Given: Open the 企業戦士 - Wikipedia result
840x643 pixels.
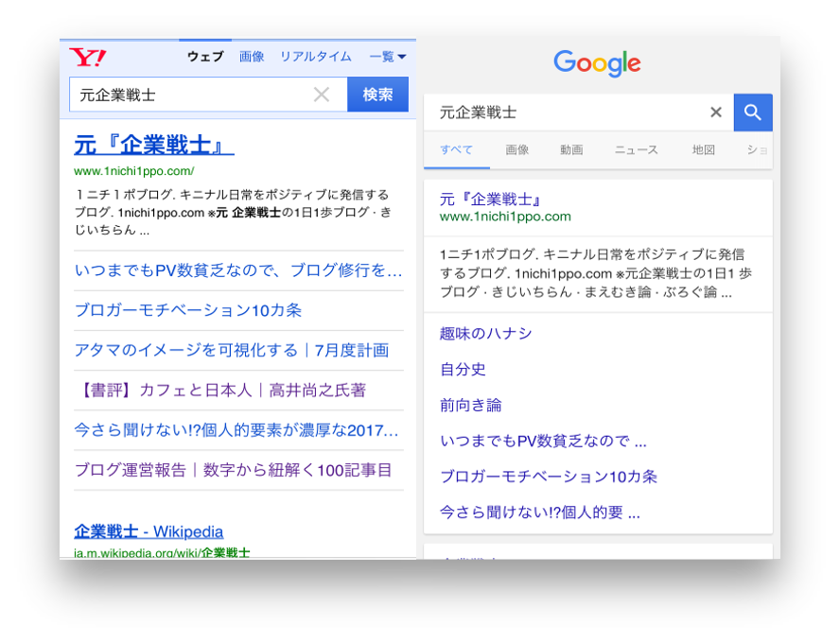Looking at the screenshot, I should point(149,531).
